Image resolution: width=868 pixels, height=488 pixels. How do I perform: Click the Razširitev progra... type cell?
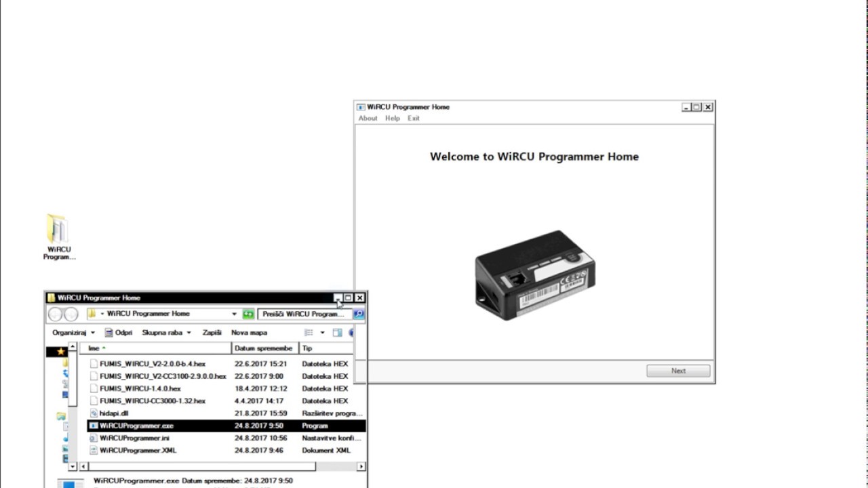(332, 413)
